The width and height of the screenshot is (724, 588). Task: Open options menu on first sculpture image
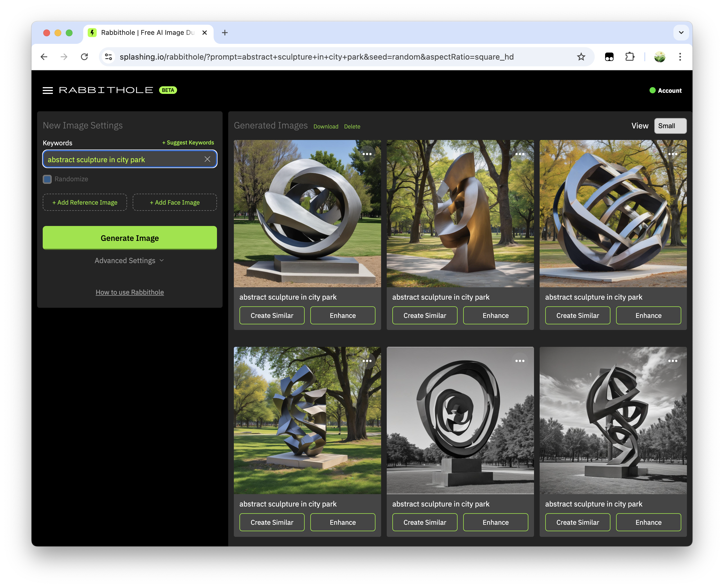tap(367, 154)
